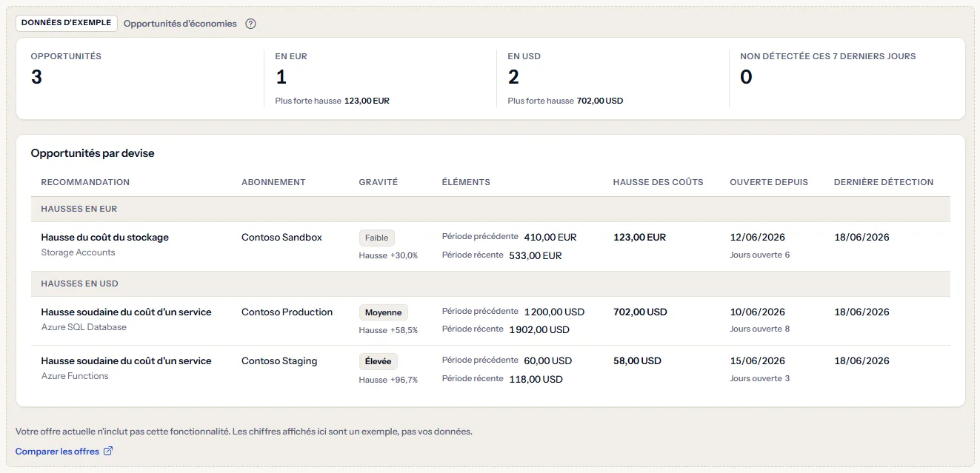Image resolution: width=980 pixels, height=473 pixels.
Task: Click the GRAVITÉ column header
Action: click(379, 182)
